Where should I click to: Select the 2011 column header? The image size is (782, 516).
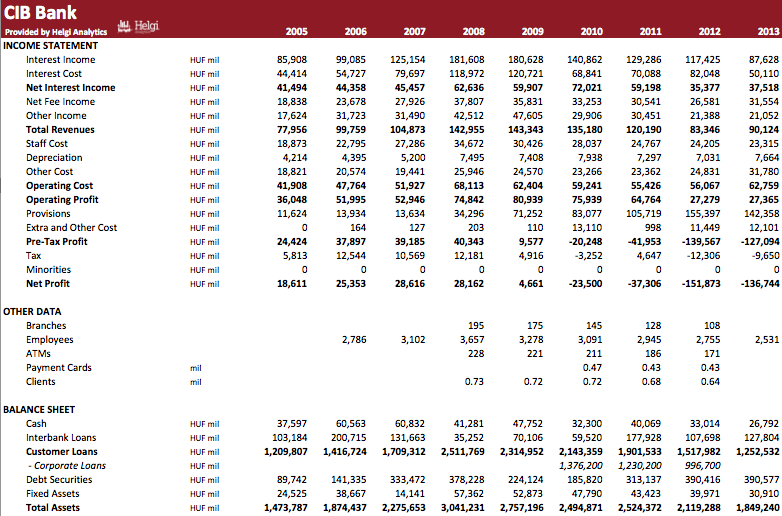[x=650, y=31]
